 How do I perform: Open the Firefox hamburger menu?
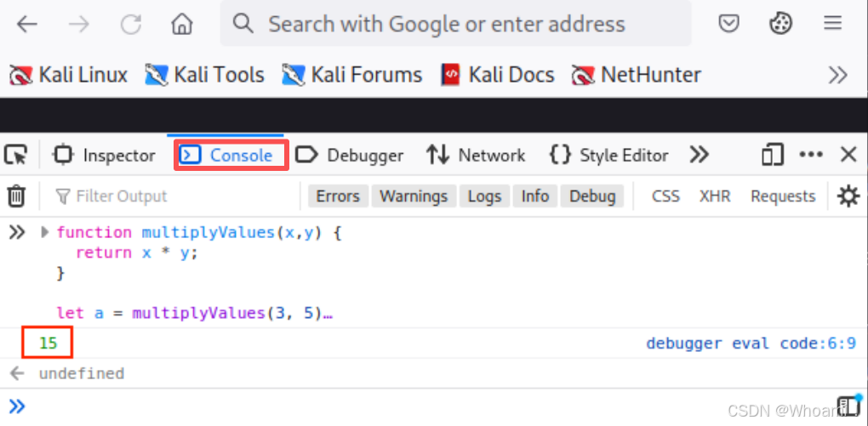pos(832,23)
